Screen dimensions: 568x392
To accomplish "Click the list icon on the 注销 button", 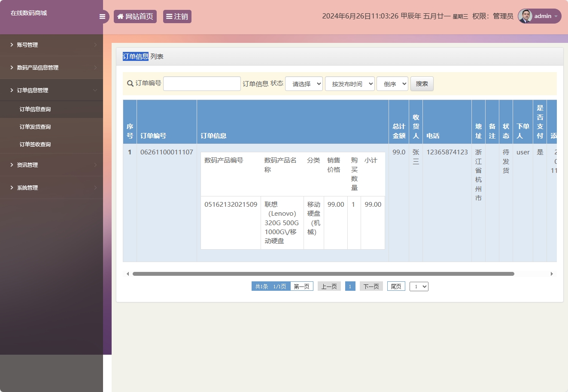I will click(x=169, y=16).
